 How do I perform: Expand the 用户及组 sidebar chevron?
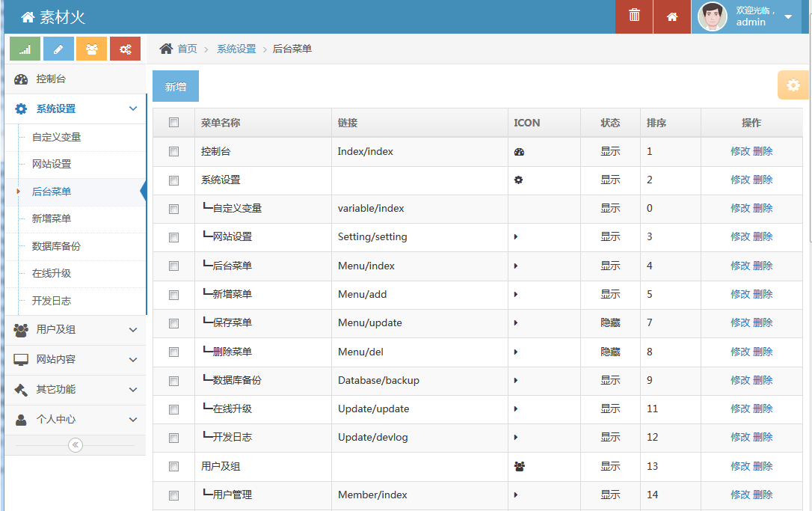(133, 330)
